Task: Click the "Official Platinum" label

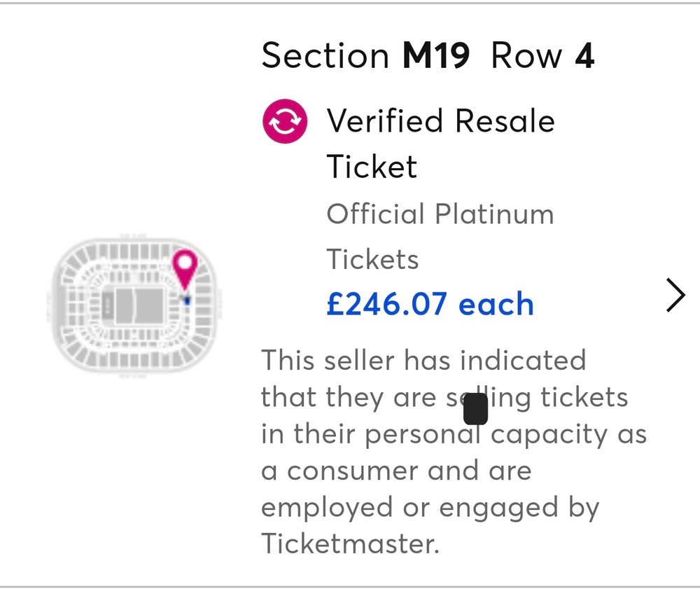Action: point(440,214)
